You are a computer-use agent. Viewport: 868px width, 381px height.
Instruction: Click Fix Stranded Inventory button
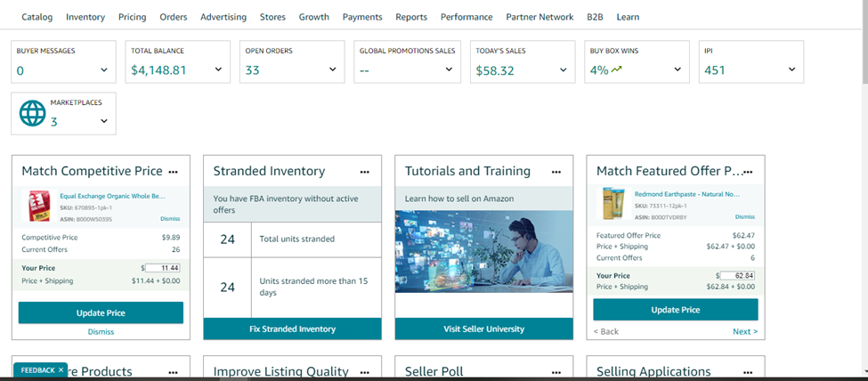[x=292, y=328]
